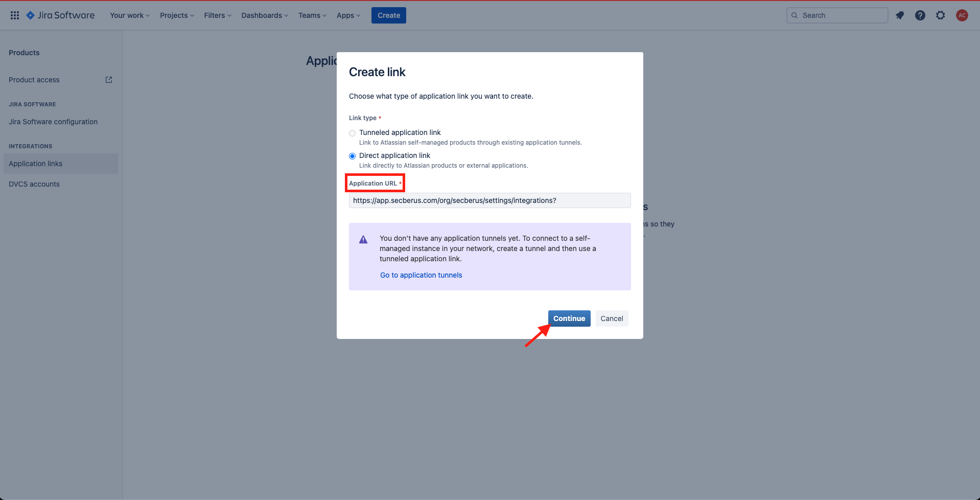
Task: Expand the Apps menu
Action: tap(348, 15)
